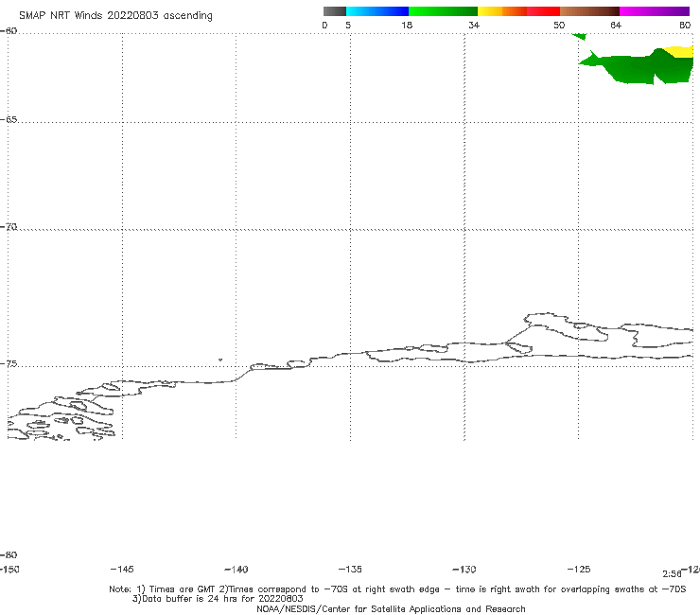Click the color bar label '18'

click(407, 25)
